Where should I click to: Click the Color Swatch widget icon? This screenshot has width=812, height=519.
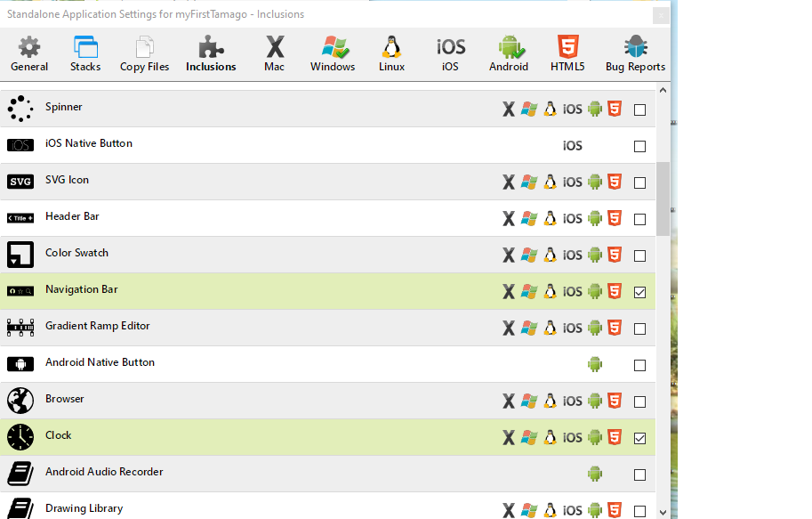click(x=20, y=255)
